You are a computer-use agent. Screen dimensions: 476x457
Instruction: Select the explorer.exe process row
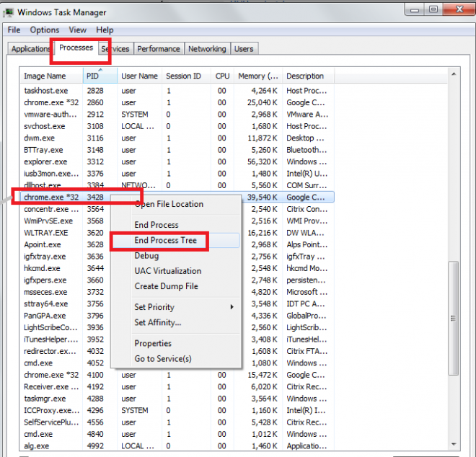[177, 161]
